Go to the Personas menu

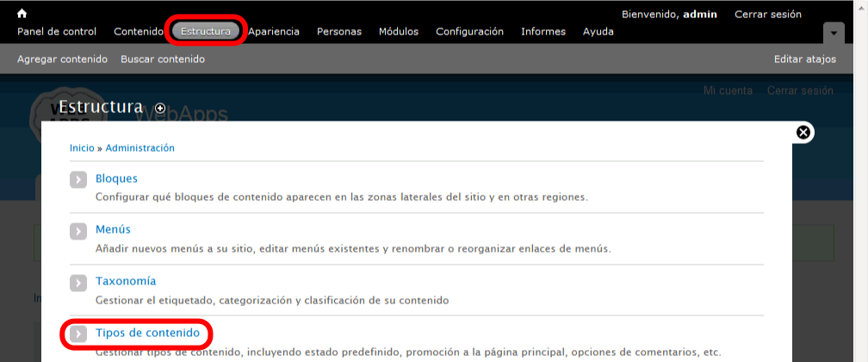[x=339, y=32]
